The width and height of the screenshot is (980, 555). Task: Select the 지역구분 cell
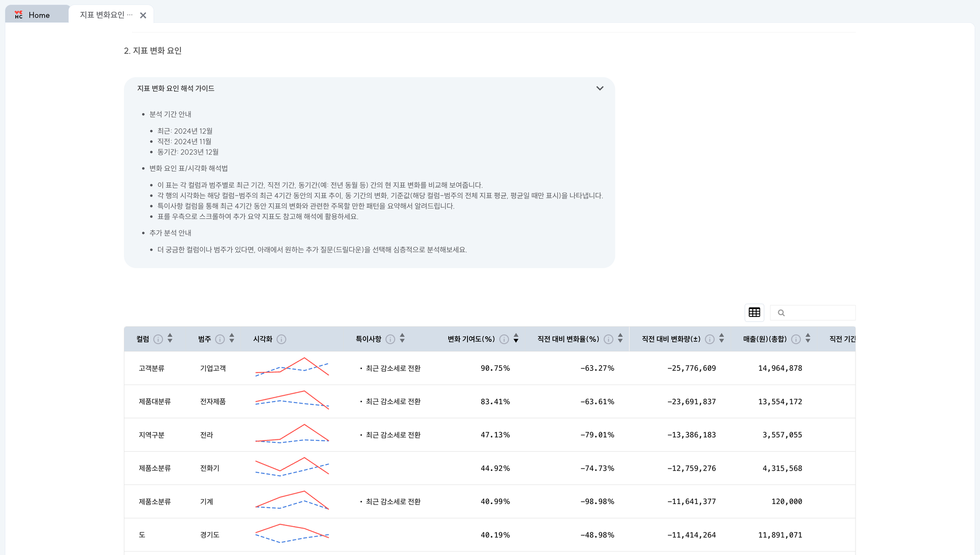(x=151, y=435)
